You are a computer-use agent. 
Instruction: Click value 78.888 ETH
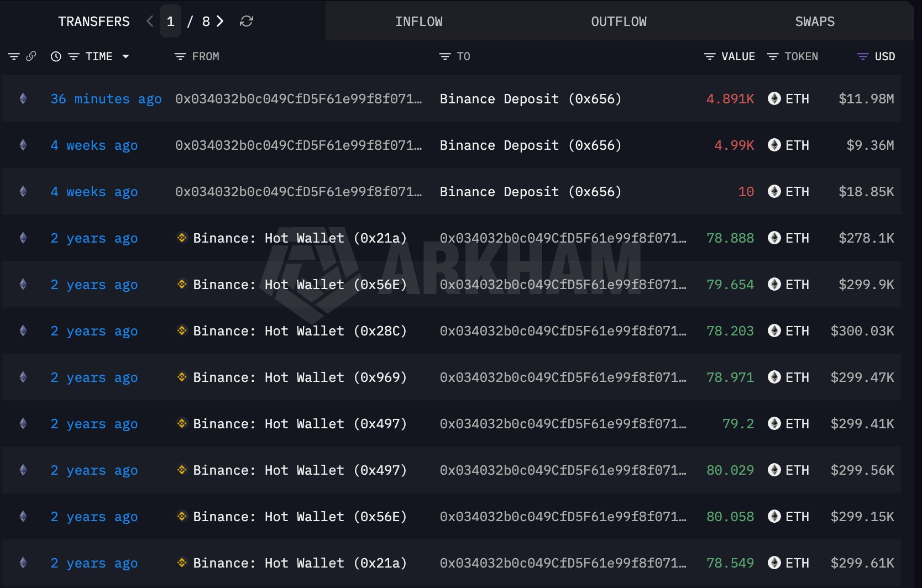pyautogui.click(x=730, y=238)
